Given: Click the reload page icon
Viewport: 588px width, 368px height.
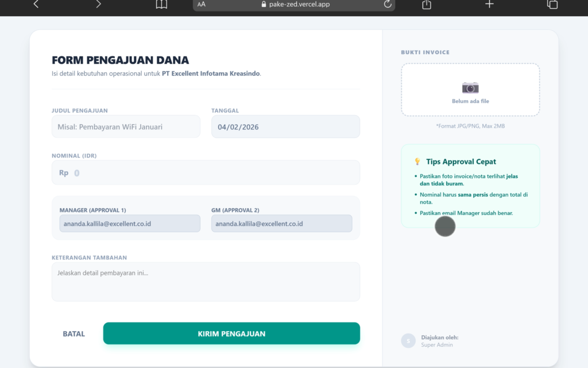Looking at the screenshot, I should (388, 4).
